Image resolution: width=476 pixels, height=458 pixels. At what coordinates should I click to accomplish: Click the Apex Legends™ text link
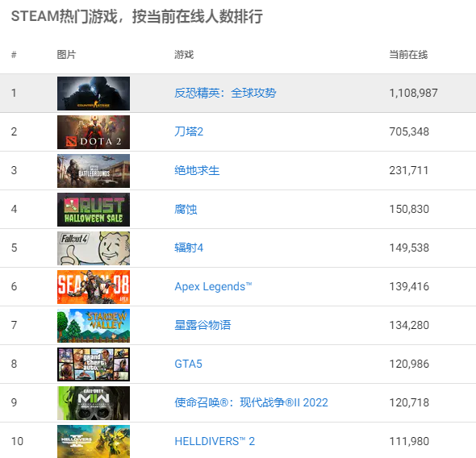click(213, 286)
